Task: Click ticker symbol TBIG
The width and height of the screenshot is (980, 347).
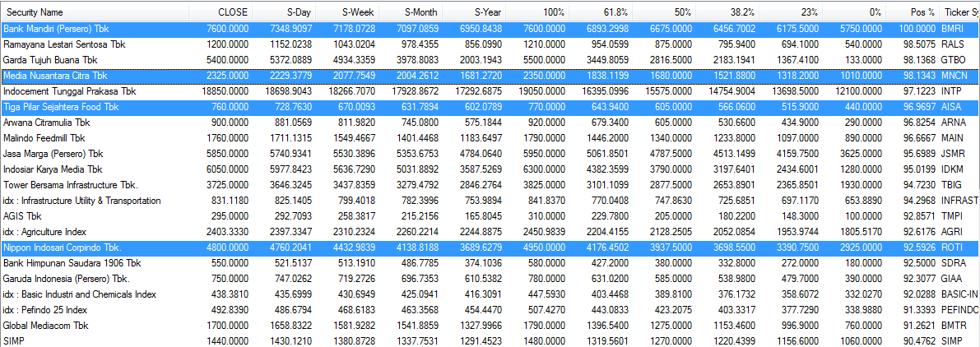Action: (x=951, y=185)
